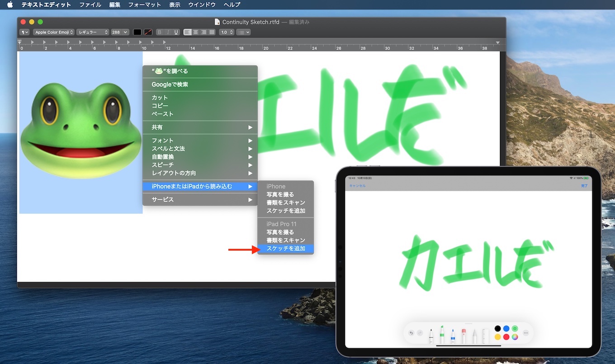Viewport: 615px width, 364px height.
Task: Choose スケッチを追加 under iPad Pro 11
Action: pos(285,248)
